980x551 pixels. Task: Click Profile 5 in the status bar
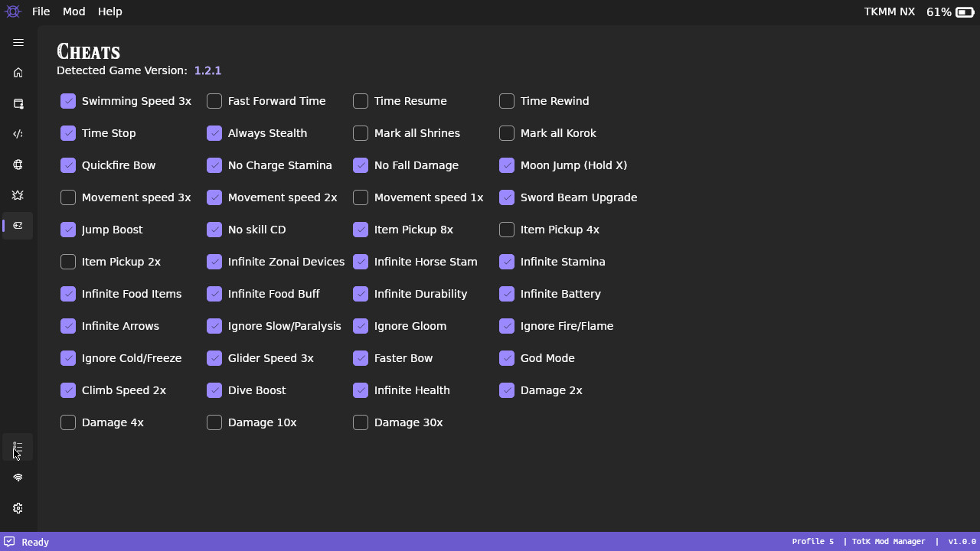pos(813,542)
